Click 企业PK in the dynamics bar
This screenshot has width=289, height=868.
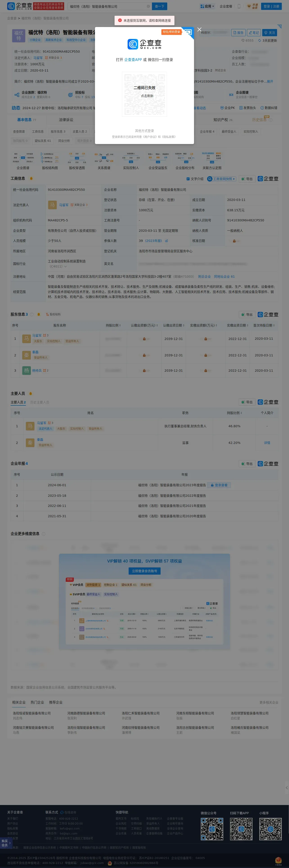coord(228,108)
